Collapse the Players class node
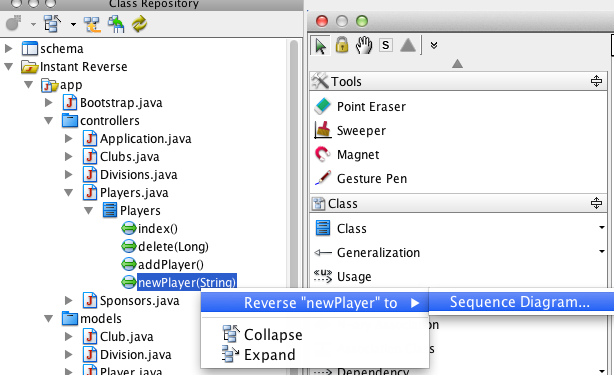 point(88,211)
